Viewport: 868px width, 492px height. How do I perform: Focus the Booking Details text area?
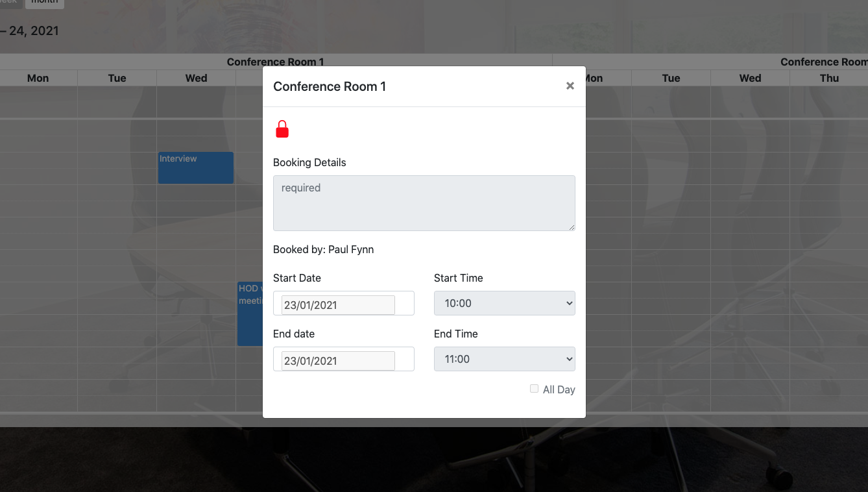point(424,203)
